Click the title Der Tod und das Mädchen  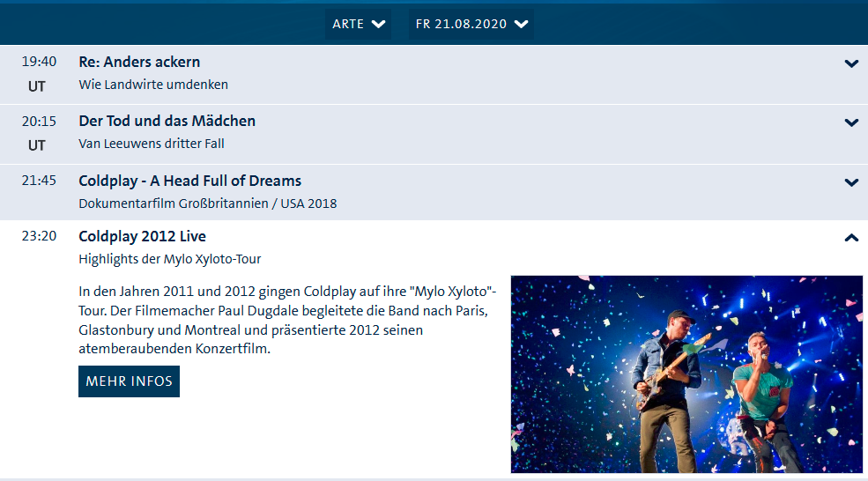[x=167, y=121]
